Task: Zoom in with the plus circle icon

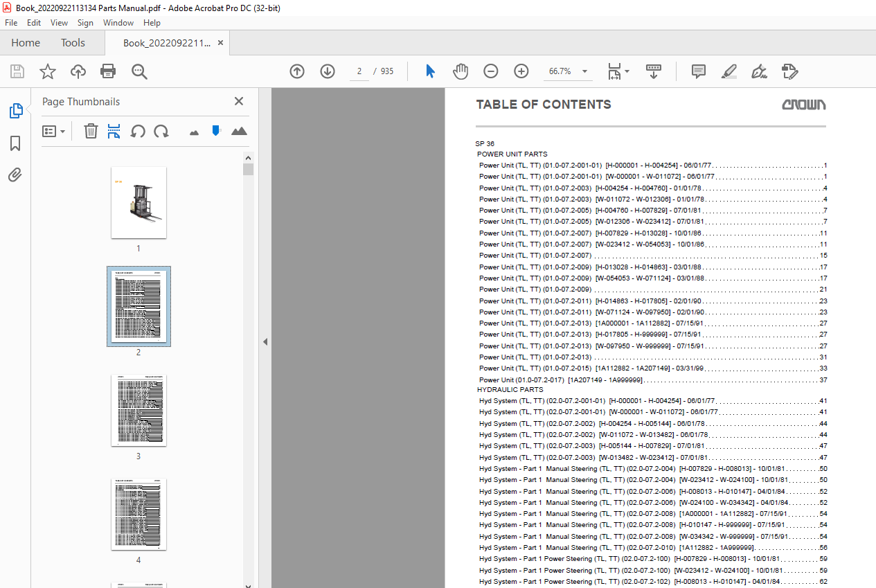Action: pyautogui.click(x=521, y=71)
